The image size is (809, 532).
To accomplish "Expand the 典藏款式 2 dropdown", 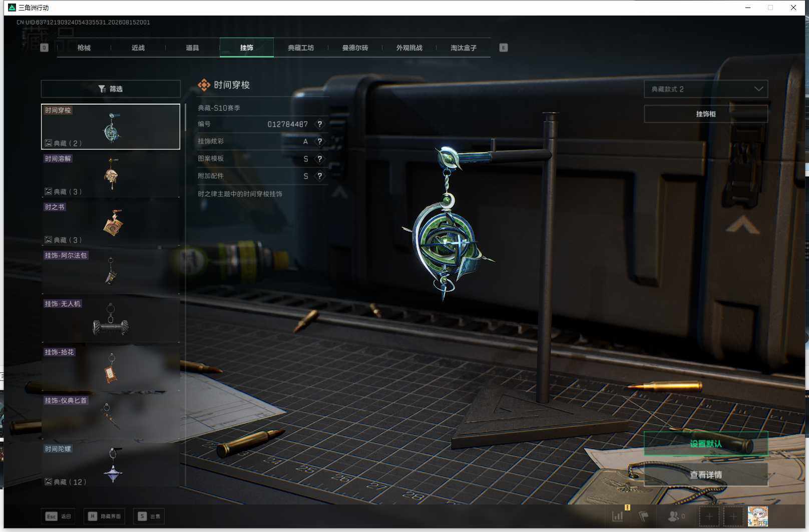I will tap(705, 89).
